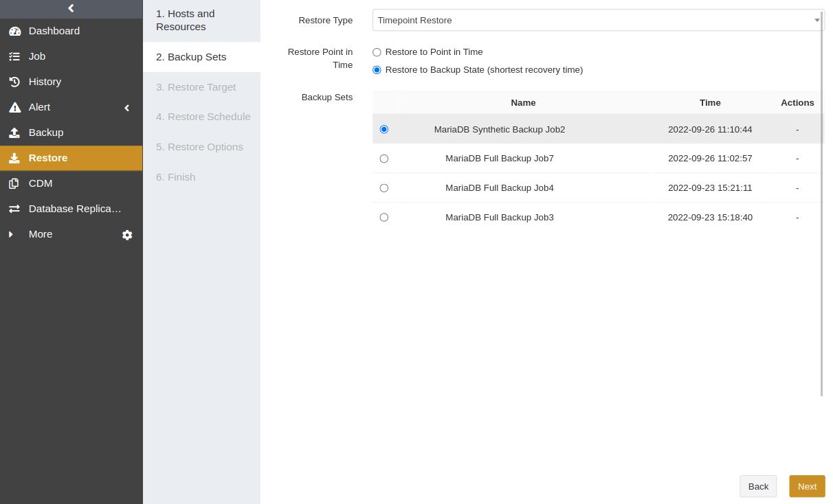Image resolution: width=833 pixels, height=504 pixels.
Task: Click the History clock icon
Action: click(x=14, y=82)
